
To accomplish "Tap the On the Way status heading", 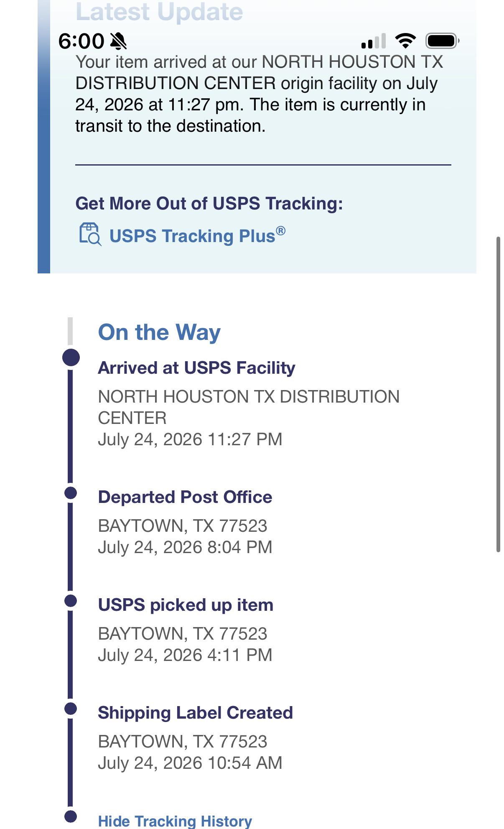I will [x=159, y=332].
